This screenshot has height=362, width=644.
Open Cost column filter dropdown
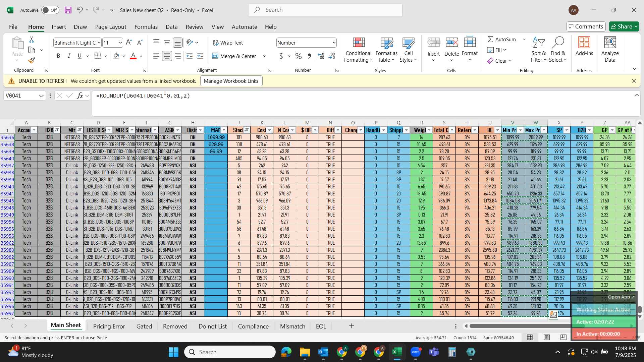coord(269,130)
